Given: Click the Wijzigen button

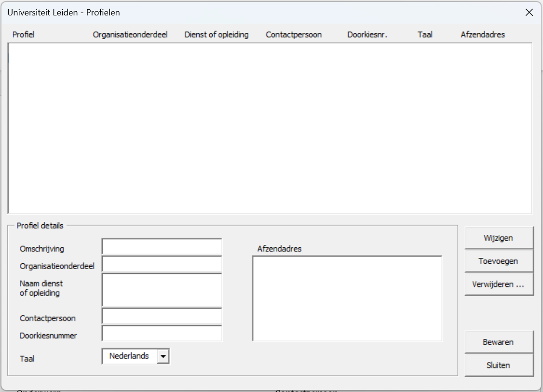Looking at the screenshot, I should [x=499, y=238].
